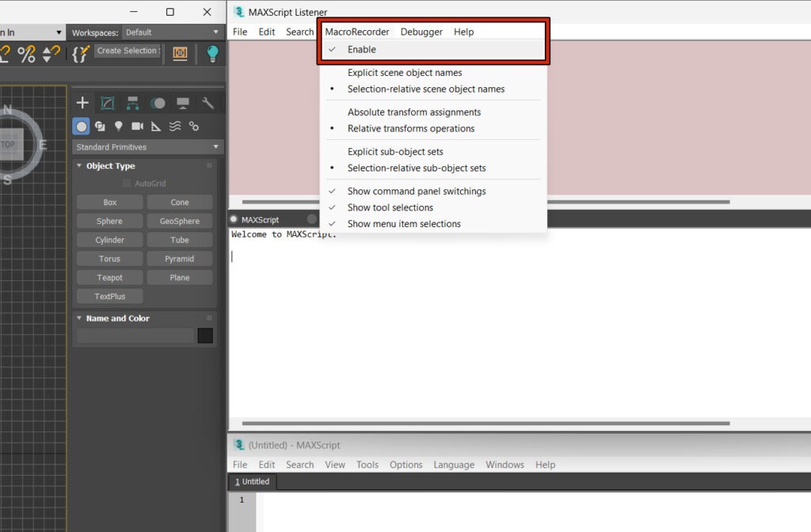Open the Hierarchy command panel tab
Viewport: 811px width, 532px height.
[132, 103]
